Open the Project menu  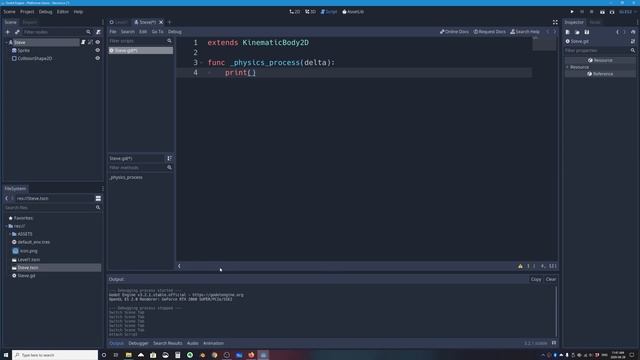click(x=27, y=12)
